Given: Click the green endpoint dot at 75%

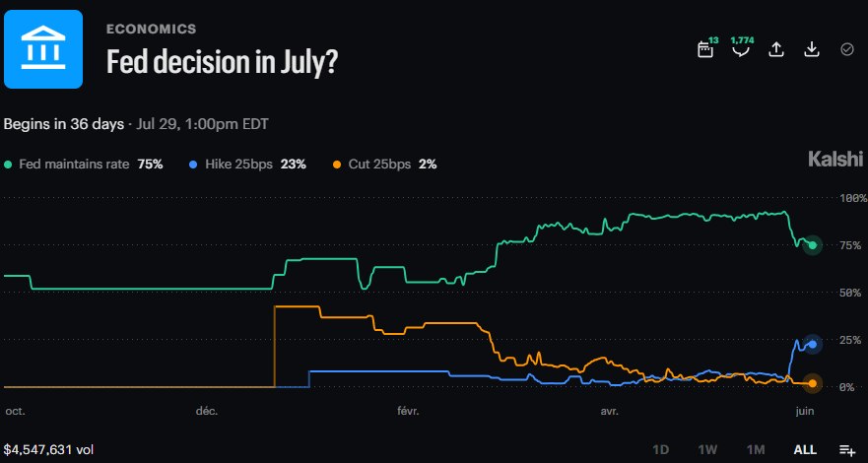Looking at the screenshot, I should click(x=813, y=245).
